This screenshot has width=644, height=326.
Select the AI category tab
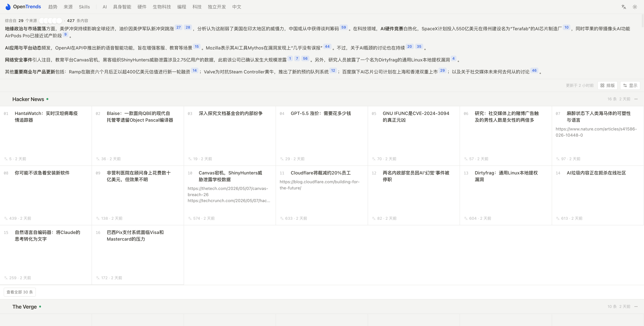click(x=105, y=7)
